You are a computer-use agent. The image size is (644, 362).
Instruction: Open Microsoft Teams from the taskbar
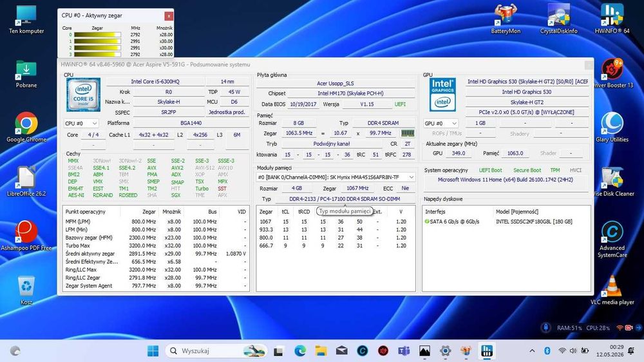404,351
